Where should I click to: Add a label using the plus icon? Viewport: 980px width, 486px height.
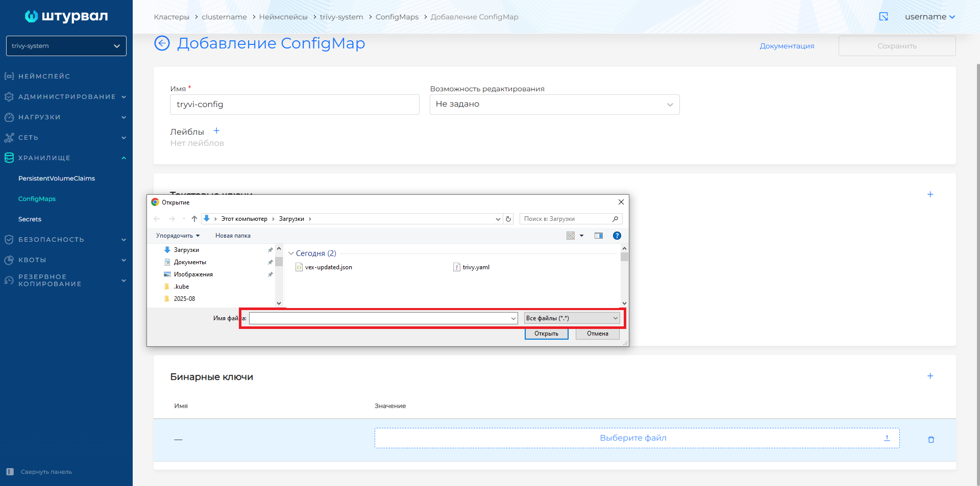tap(216, 130)
